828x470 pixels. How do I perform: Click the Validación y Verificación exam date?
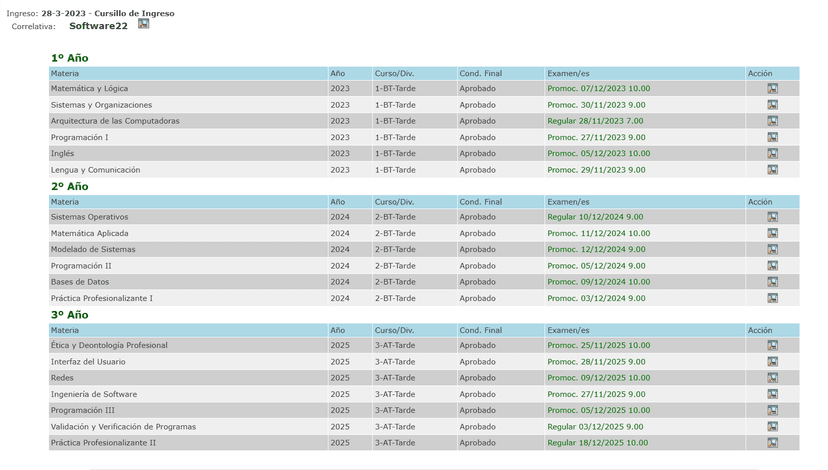click(x=595, y=427)
